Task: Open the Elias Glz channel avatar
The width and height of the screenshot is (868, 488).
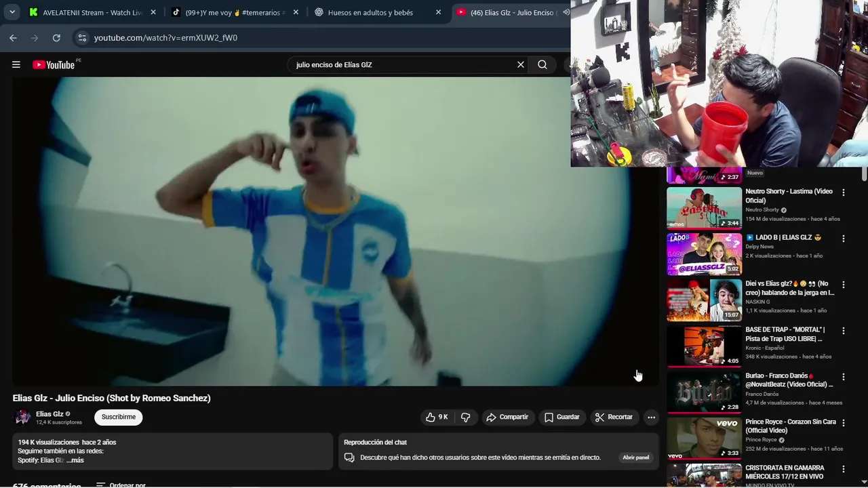Action: 22,417
